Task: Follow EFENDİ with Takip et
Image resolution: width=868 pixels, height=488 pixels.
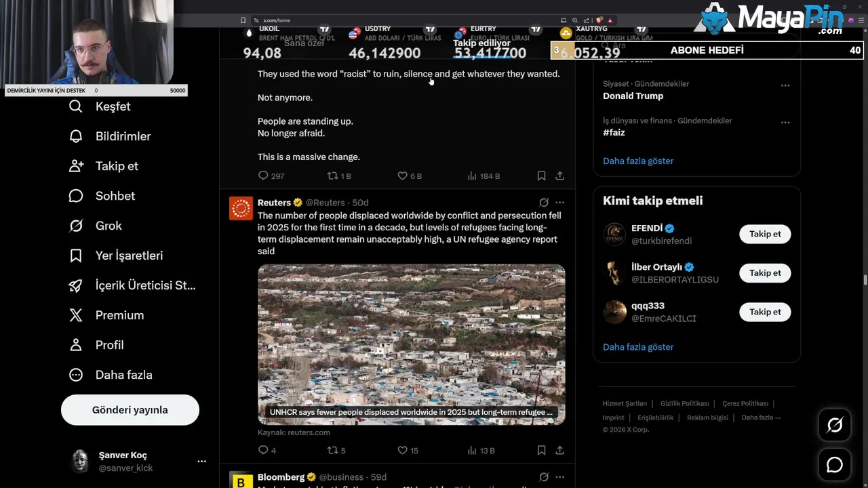Action: click(x=765, y=234)
